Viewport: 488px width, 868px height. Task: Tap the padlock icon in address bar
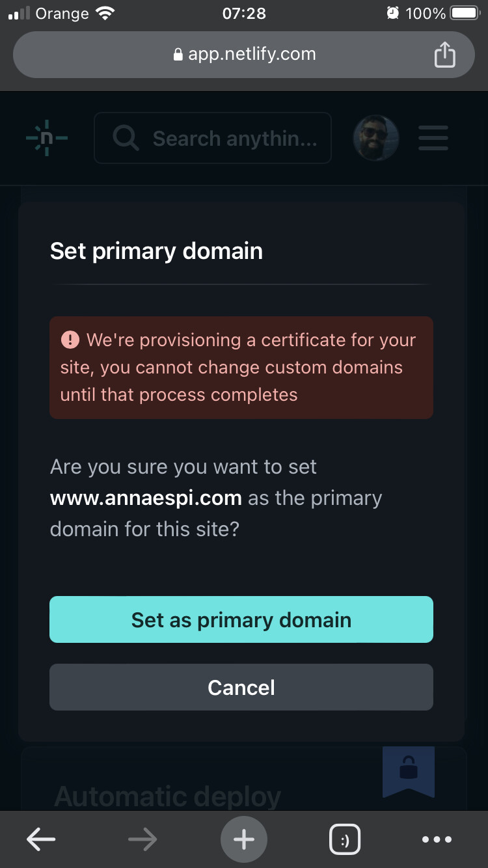pos(178,55)
